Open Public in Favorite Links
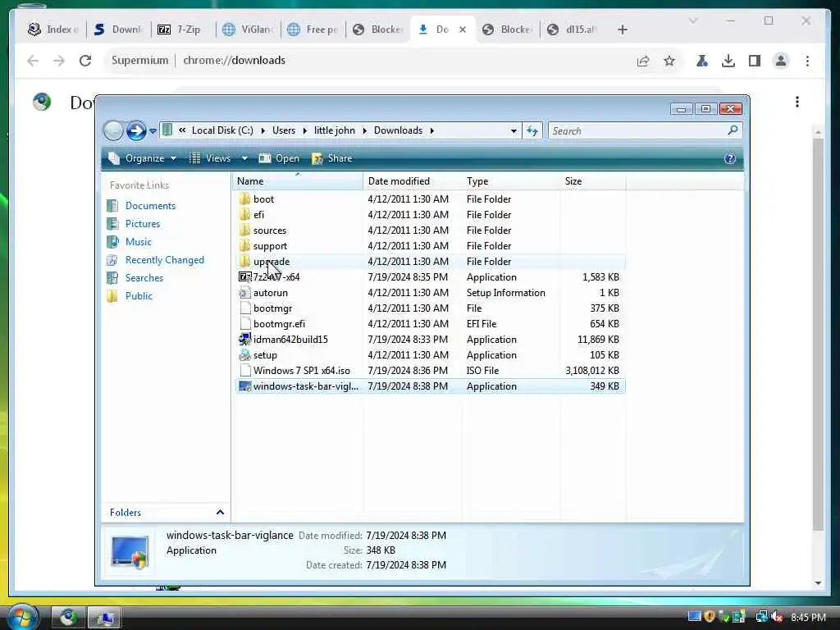 coord(139,295)
